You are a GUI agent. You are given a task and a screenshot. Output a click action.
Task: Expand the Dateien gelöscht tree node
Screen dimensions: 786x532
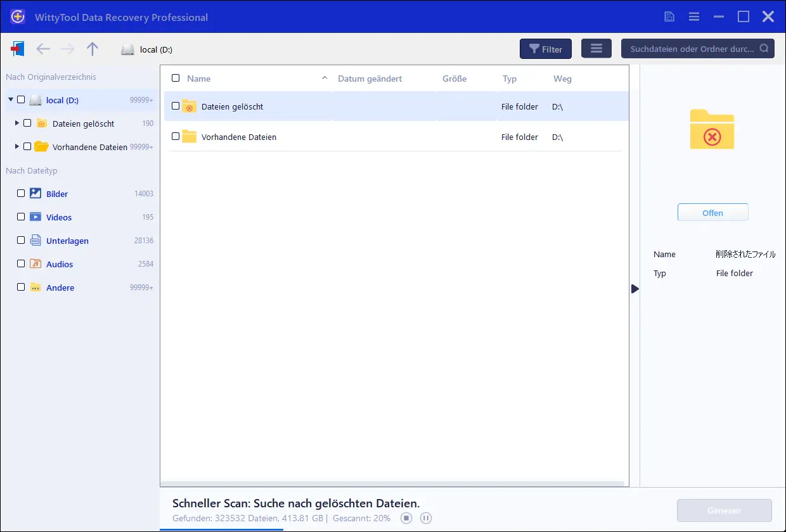tap(16, 123)
